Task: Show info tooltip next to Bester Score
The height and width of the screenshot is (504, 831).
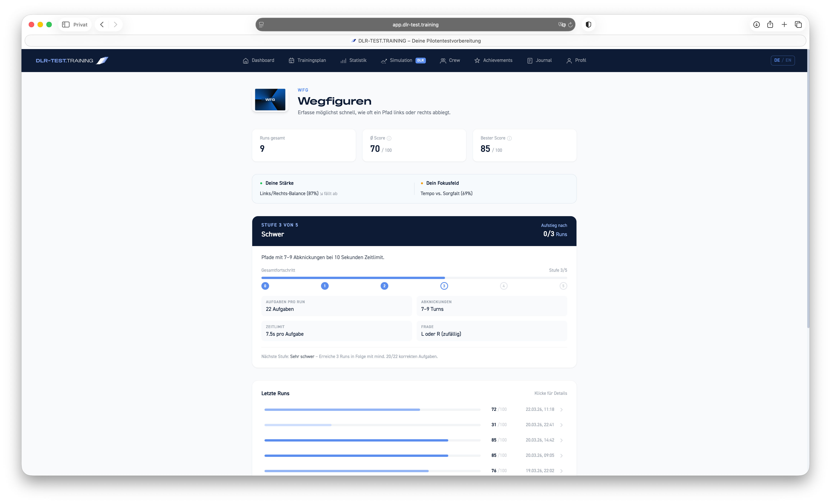Action: (x=509, y=138)
